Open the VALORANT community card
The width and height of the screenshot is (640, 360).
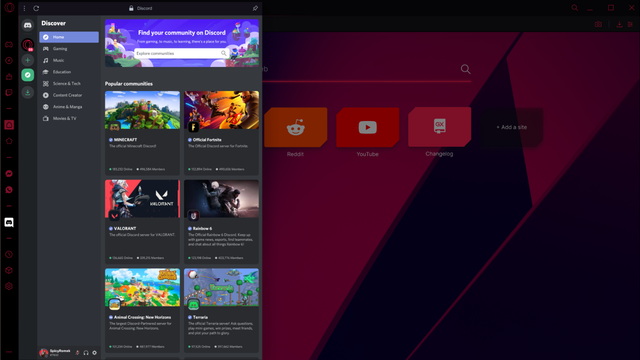click(142, 222)
